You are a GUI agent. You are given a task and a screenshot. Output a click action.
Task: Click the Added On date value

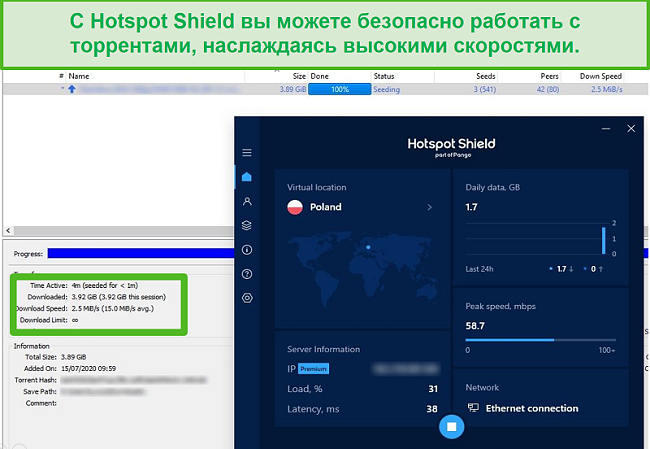(x=88, y=369)
